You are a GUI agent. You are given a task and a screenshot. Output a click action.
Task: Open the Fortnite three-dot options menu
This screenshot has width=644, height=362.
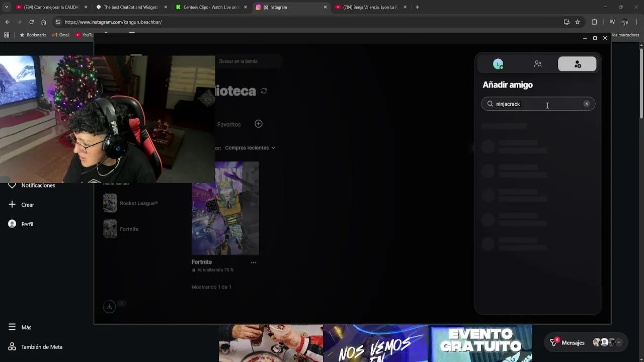click(x=254, y=262)
